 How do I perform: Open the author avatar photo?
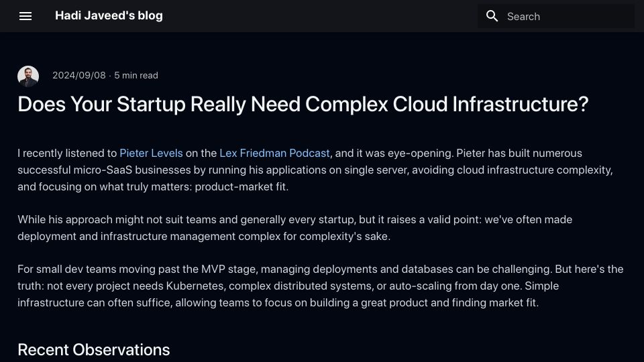[x=28, y=76]
